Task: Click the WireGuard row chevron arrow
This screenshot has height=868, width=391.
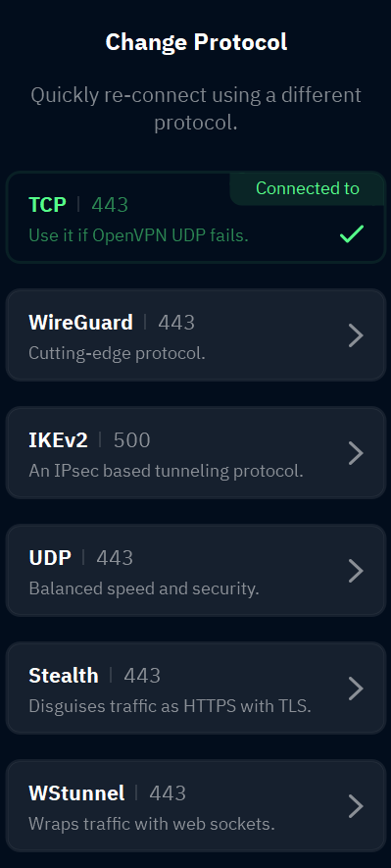Action: pos(356,335)
